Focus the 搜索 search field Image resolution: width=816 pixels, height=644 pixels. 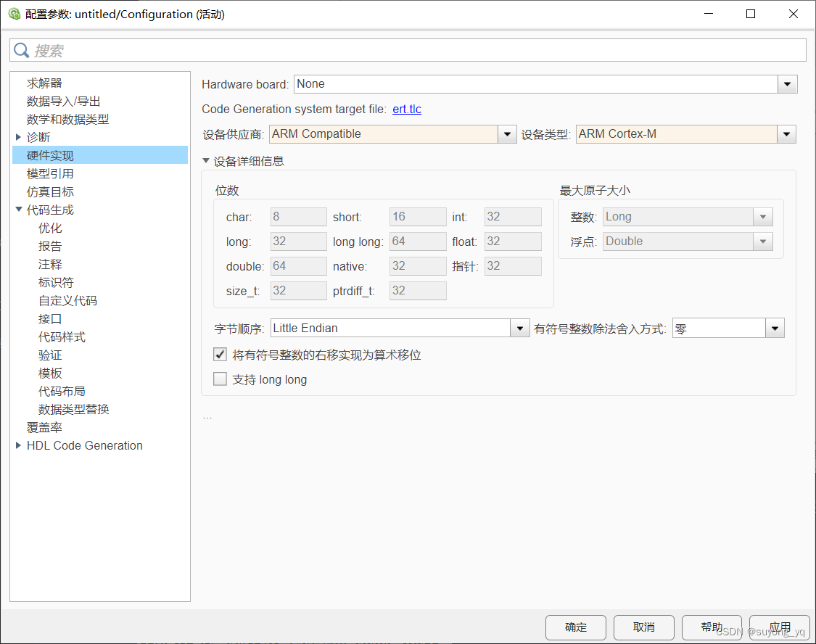408,51
